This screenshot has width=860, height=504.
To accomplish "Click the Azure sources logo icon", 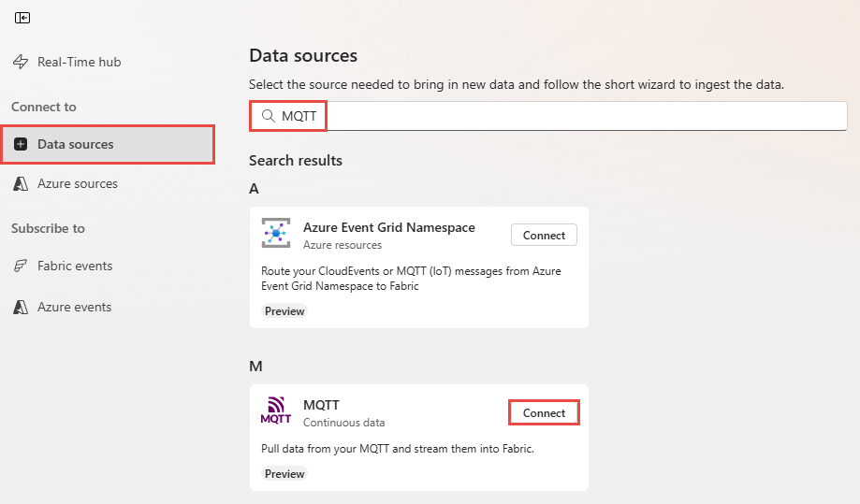I will [21, 183].
